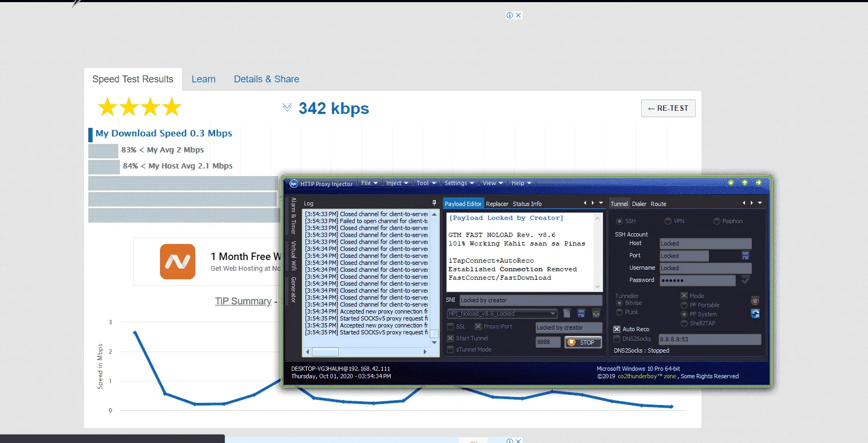Click the Namecheap orange logo in the ad

point(178,262)
